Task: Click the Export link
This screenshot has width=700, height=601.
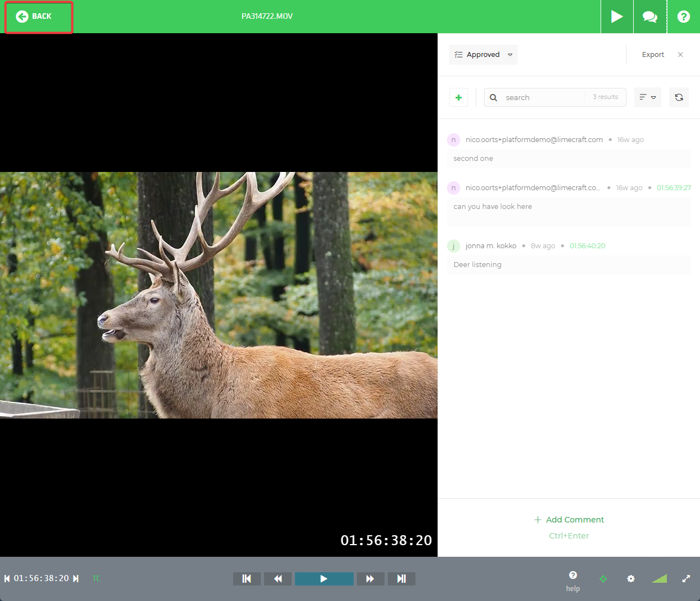Action: pos(653,55)
